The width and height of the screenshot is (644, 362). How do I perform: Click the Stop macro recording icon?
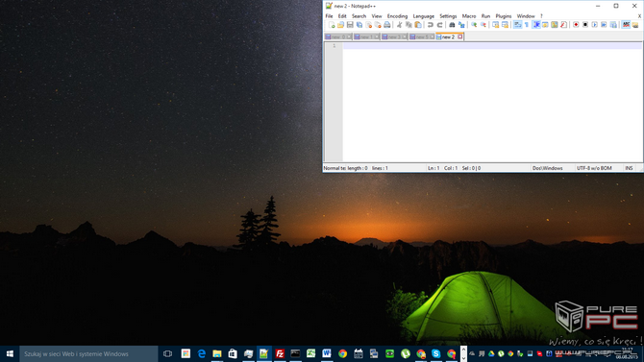pos(585,25)
